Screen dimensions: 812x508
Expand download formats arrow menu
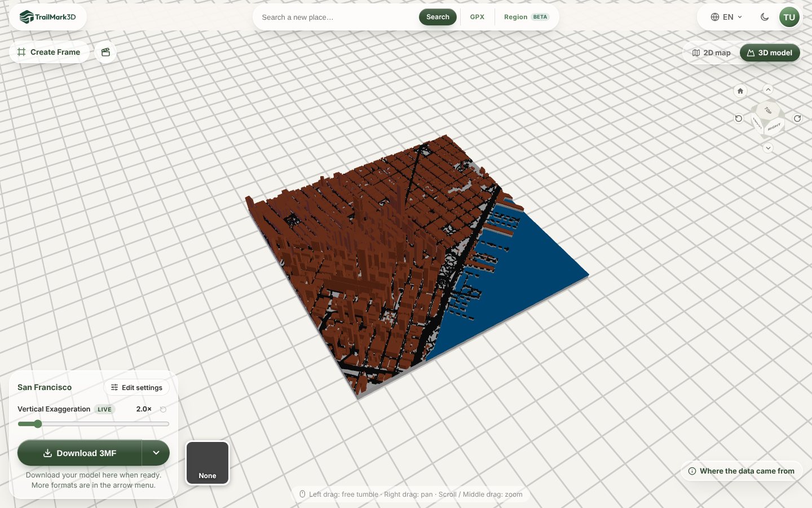(x=156, y=453)
